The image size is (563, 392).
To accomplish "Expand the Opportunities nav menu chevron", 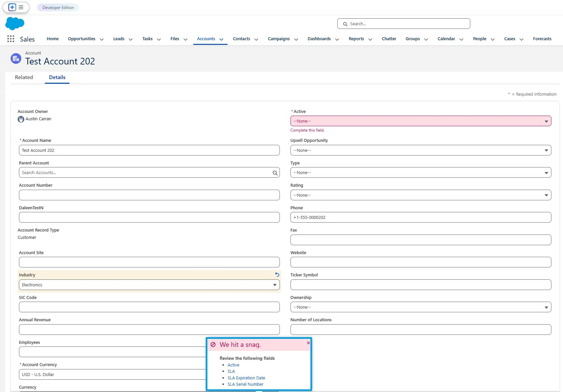I will [x=102, y=39].
